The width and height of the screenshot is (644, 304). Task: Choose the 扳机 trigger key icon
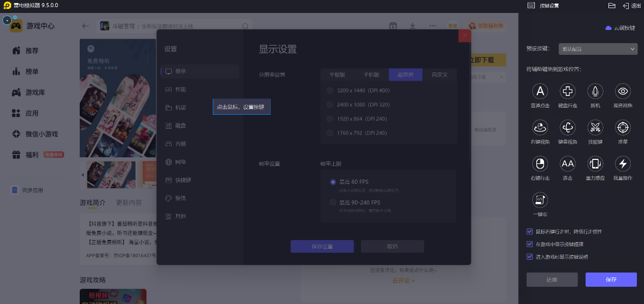595,91
